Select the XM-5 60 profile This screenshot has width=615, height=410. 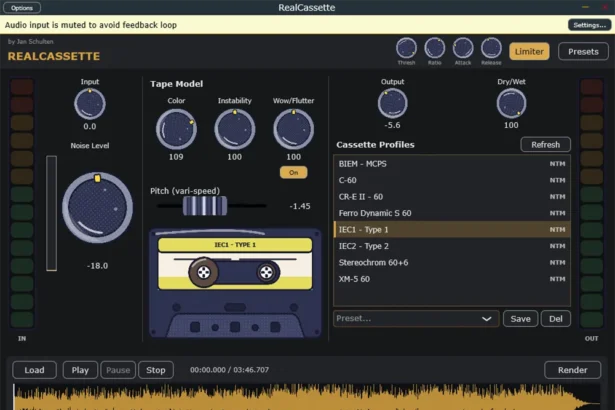[452, 279]
